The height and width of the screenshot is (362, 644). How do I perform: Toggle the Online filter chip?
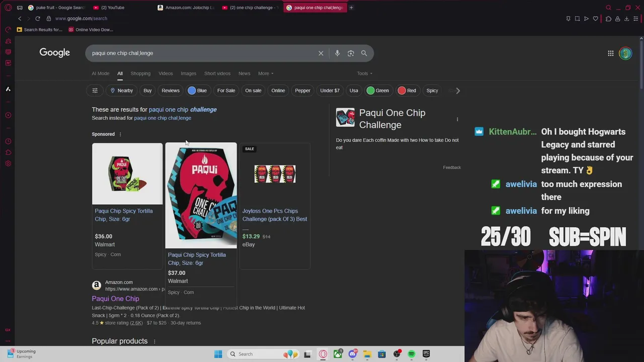coord(278,90)
